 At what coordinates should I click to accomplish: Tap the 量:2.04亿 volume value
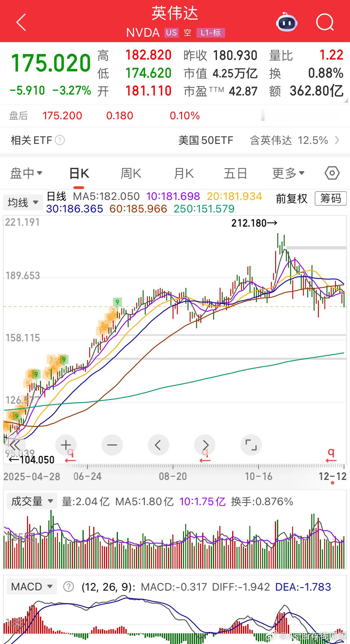[x=85, y=502]
